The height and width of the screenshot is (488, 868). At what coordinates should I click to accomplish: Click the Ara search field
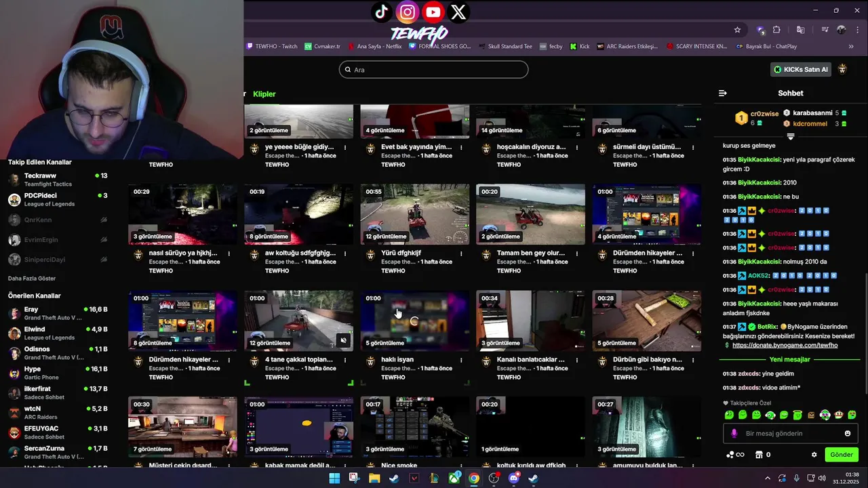433,69
